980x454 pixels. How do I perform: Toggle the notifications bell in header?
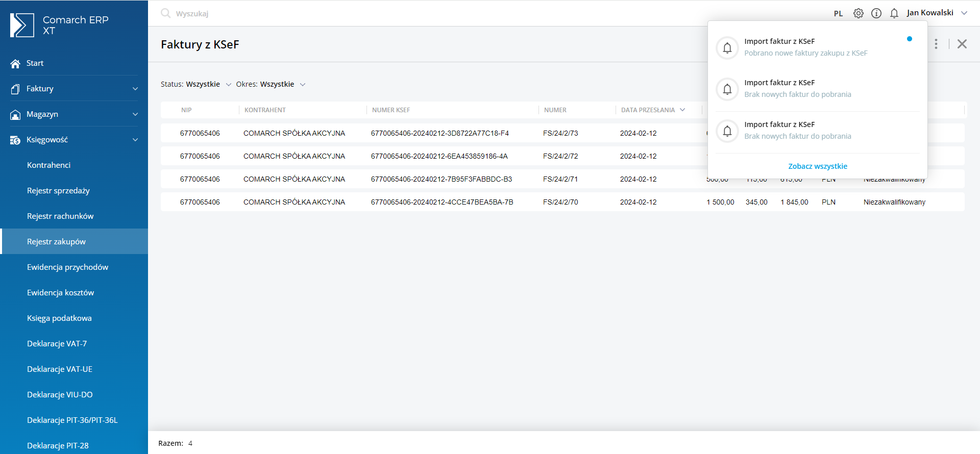coord(894,13)
